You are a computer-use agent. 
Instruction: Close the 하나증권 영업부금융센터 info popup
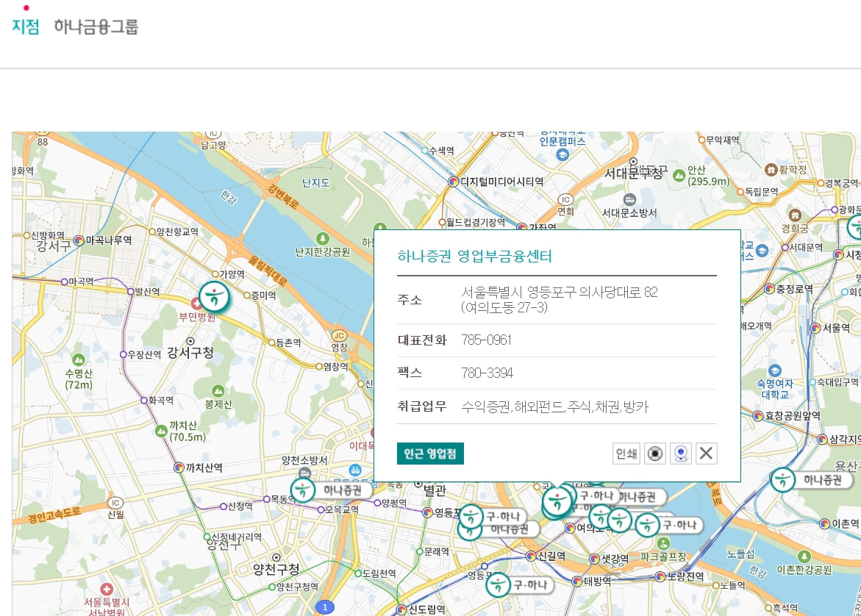tap(706, 454)
